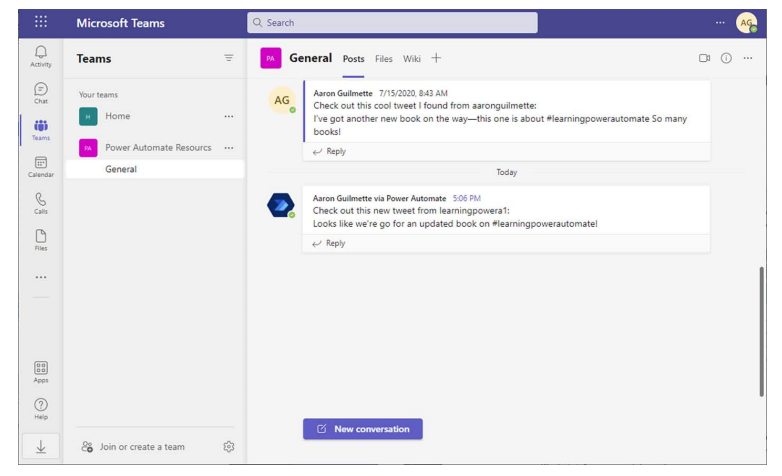Start a video meeting in channel
Viewport: 782px width, 476px height.
tap(704, 58)
